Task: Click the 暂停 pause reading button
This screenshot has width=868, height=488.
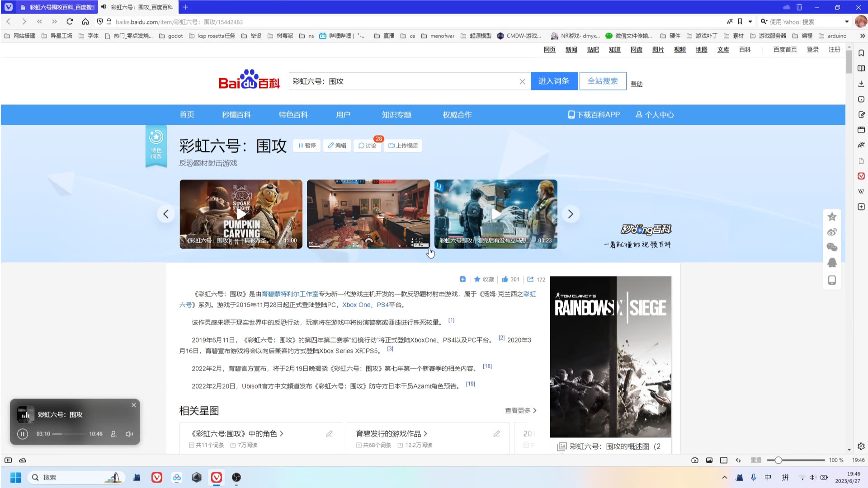Action: pos(307,145)
